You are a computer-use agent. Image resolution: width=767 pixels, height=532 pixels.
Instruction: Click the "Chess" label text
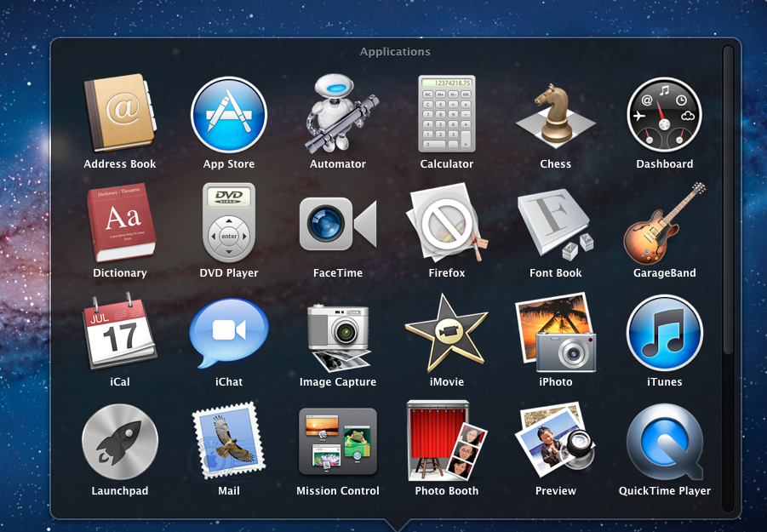pos(556,163)
